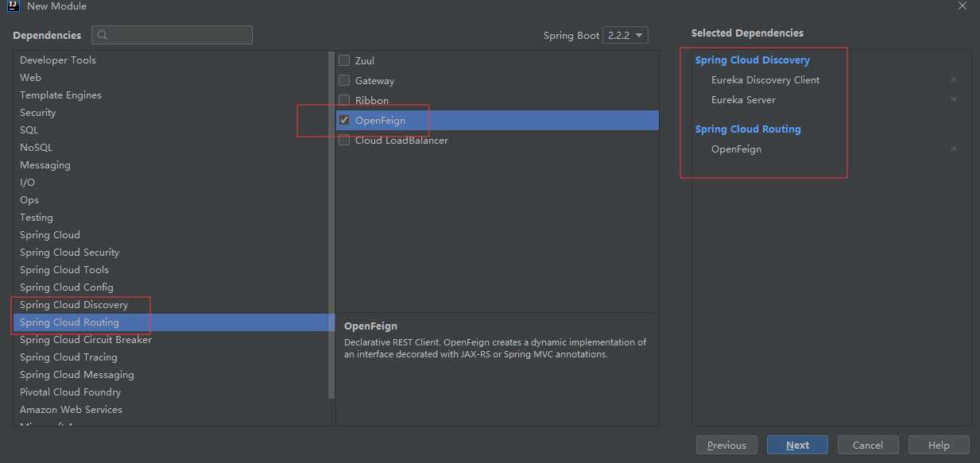Viewport: 980px width, 463px height.
Task: Click the OpenFeign description title
Action: [370, 326]
